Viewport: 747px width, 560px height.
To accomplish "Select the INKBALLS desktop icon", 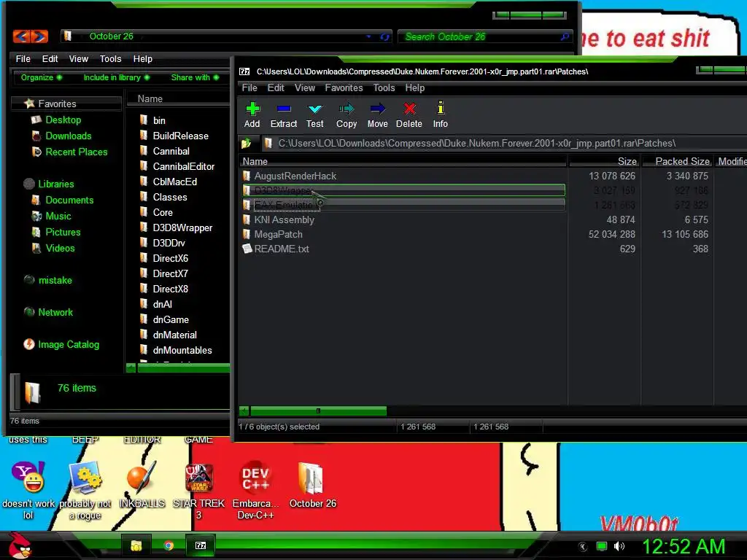I will 142,484.
